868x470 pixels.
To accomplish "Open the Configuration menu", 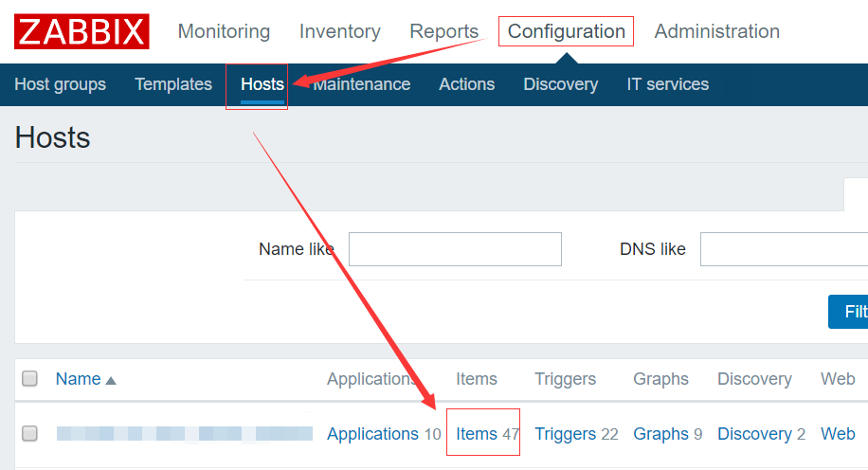I will (567, 31).
